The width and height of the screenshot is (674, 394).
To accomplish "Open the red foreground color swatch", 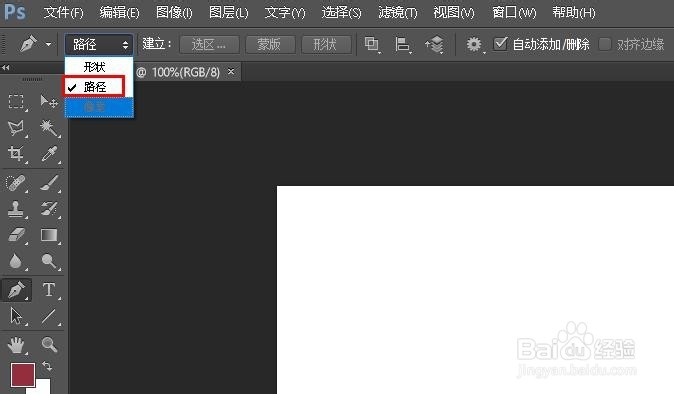I will [x=22, y=375].
